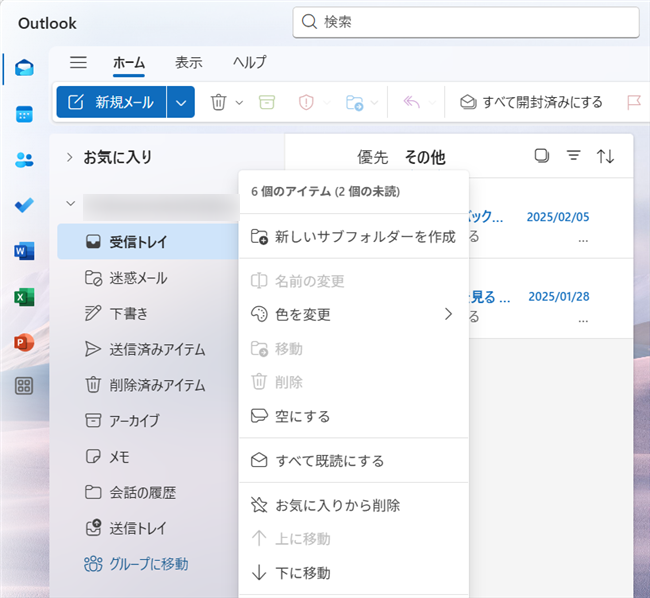Select 新しいサブフォルダーを作成 in context menu
This screenshot has height=598, width=650.
[x=353, y=237]
